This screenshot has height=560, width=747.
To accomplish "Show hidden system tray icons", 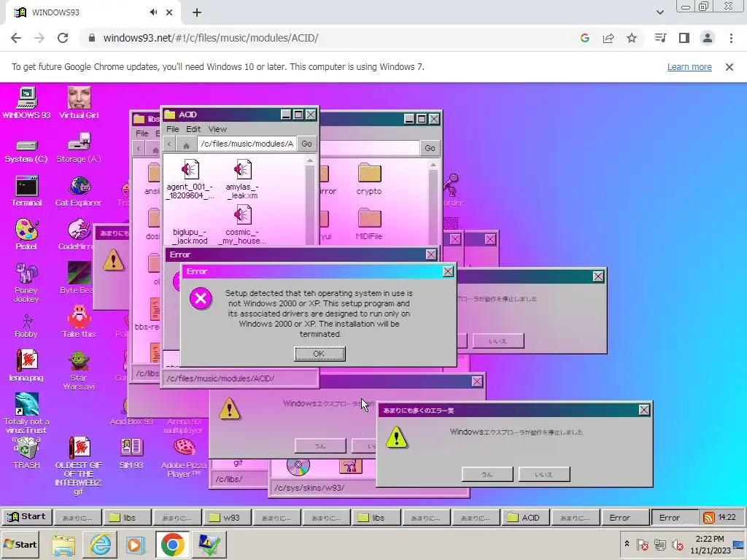I will point(627,544).
